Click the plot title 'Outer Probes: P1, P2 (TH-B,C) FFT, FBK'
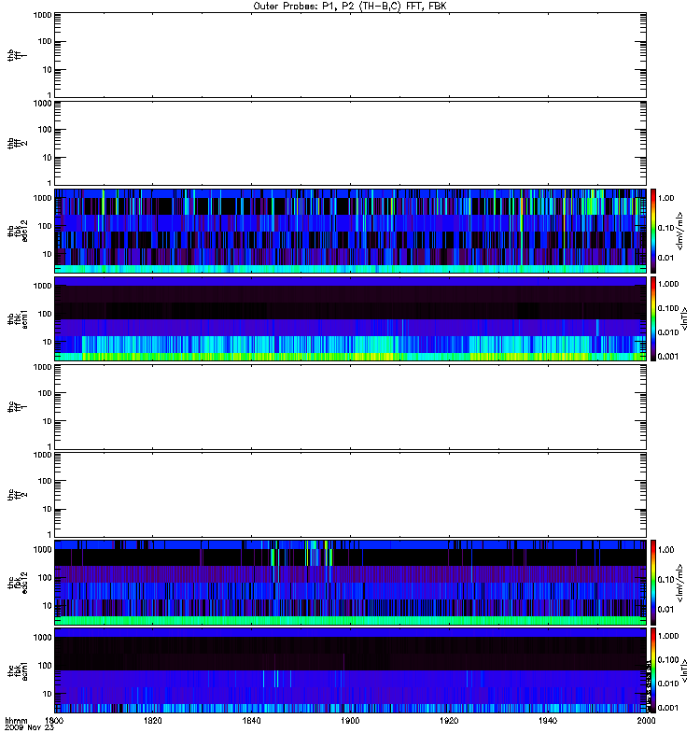700x747 pixels. pos(350,7)
